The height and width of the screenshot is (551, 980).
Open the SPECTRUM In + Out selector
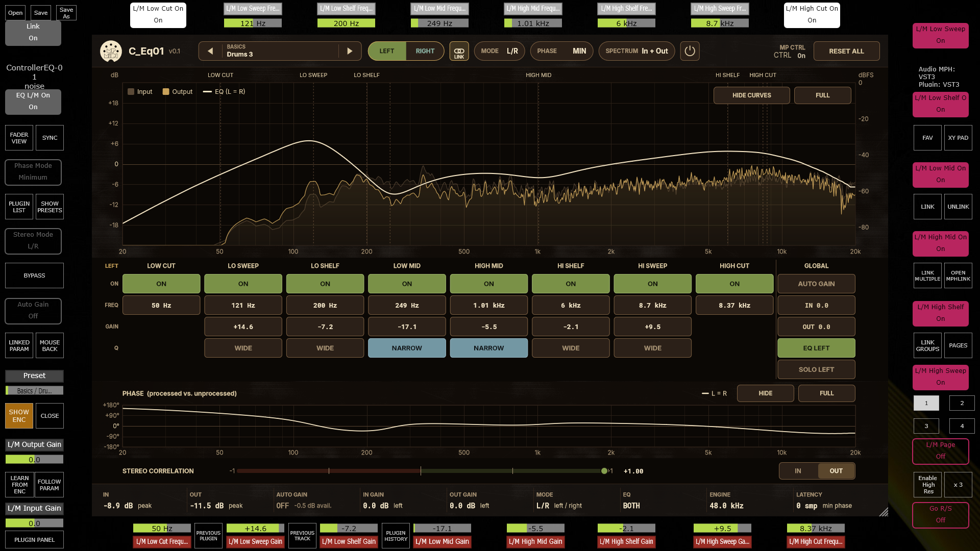636,51
